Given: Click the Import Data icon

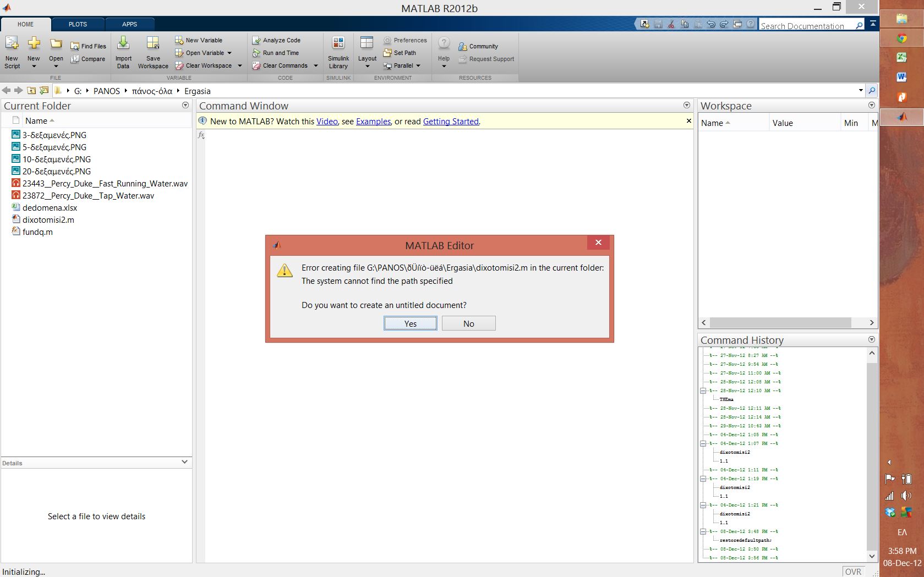Looking at the screenshot, I should pos(123,44).
